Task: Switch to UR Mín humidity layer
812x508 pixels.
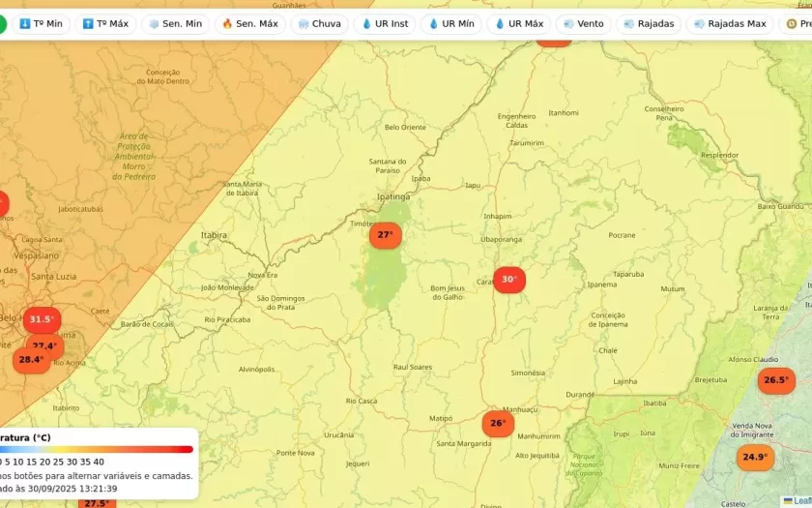Action: pos(451,23)
